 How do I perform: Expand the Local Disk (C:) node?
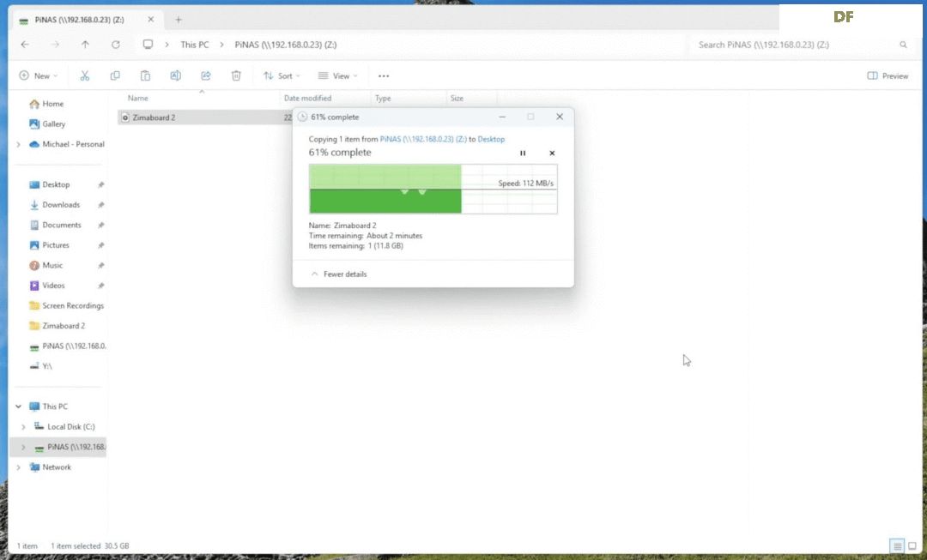23,426
